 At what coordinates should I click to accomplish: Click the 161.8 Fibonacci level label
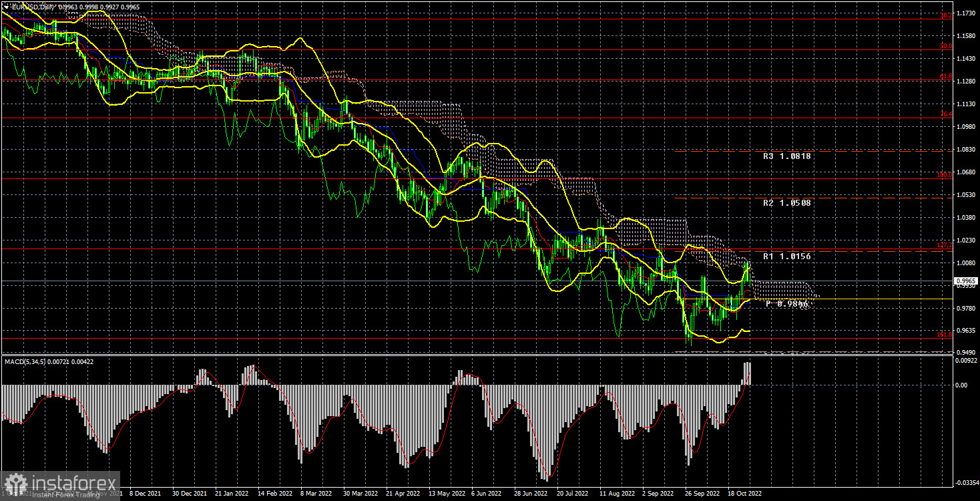point(944,334)
